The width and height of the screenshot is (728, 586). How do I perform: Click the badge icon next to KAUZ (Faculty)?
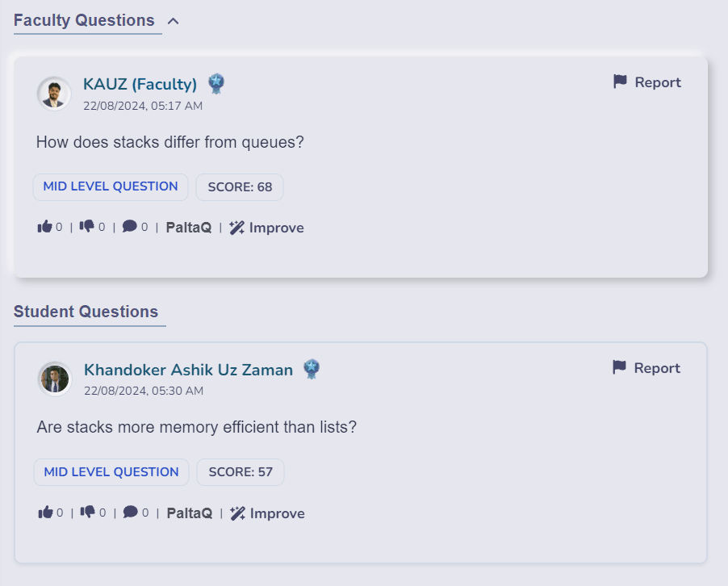coord(216,83)
